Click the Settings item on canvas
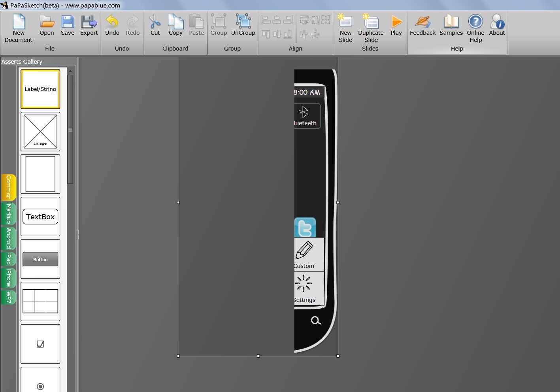The image size is (560, 392). 309,288
